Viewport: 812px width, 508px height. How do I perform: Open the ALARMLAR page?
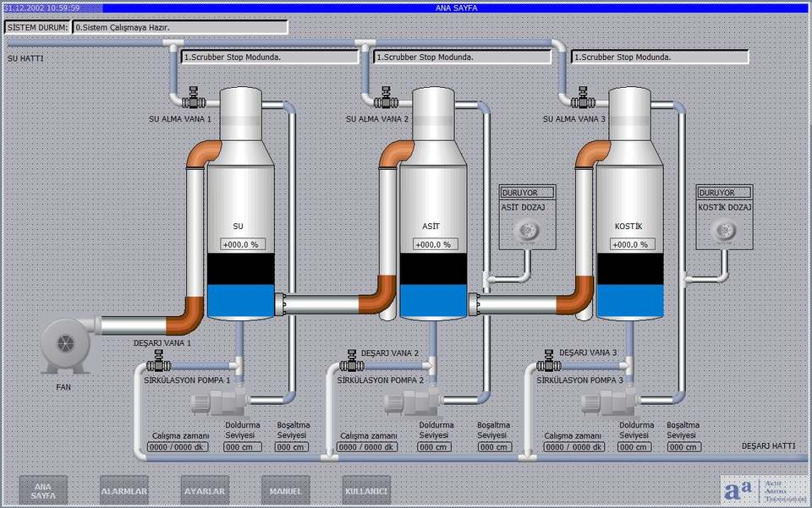[x=124, y=490]
